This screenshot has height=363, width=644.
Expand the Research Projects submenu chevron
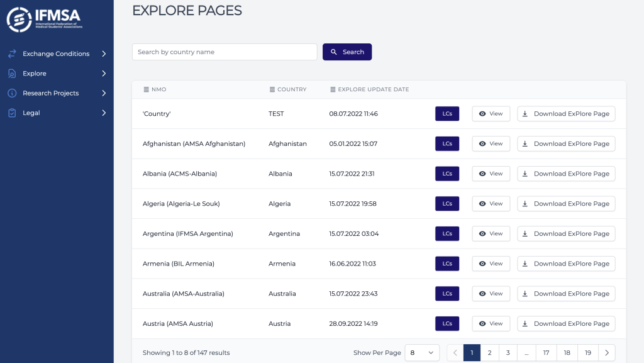coord(104,93)
